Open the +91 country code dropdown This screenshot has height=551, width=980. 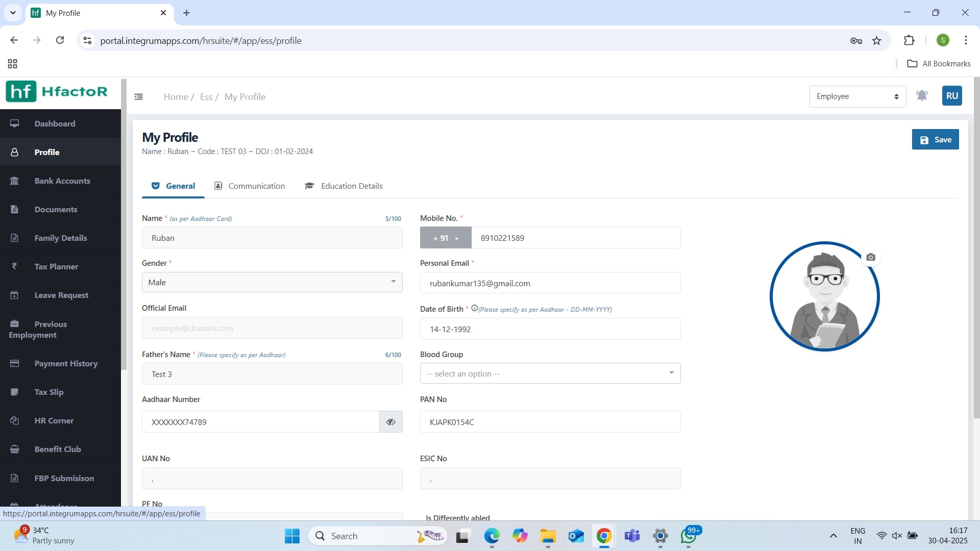point(446,238)
